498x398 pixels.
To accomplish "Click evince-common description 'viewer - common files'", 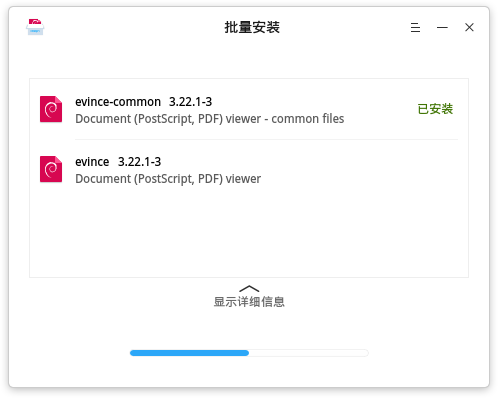I will [x=285, y=119].
